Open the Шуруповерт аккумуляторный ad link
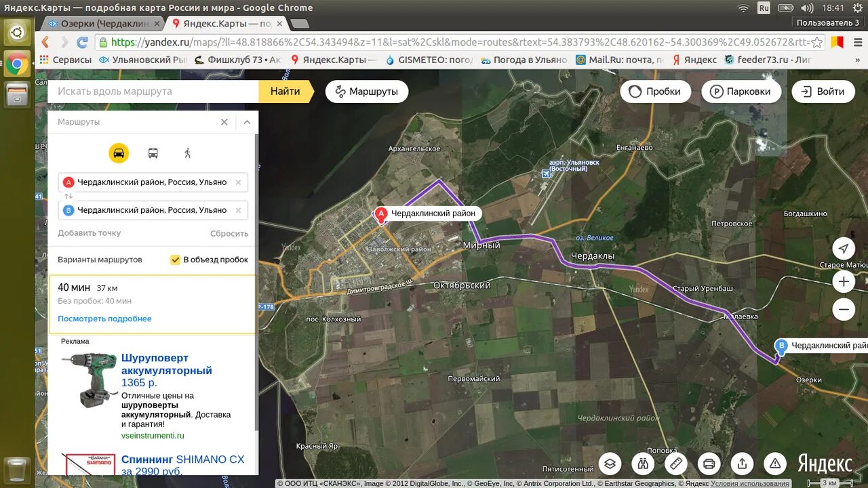Screen dimensions: 868x488 click(166, 364)
